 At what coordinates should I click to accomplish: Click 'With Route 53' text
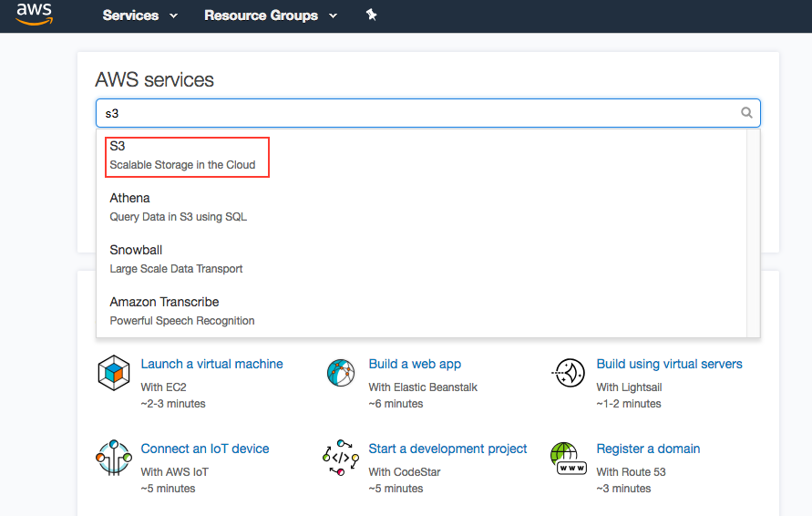pos(631,472)
